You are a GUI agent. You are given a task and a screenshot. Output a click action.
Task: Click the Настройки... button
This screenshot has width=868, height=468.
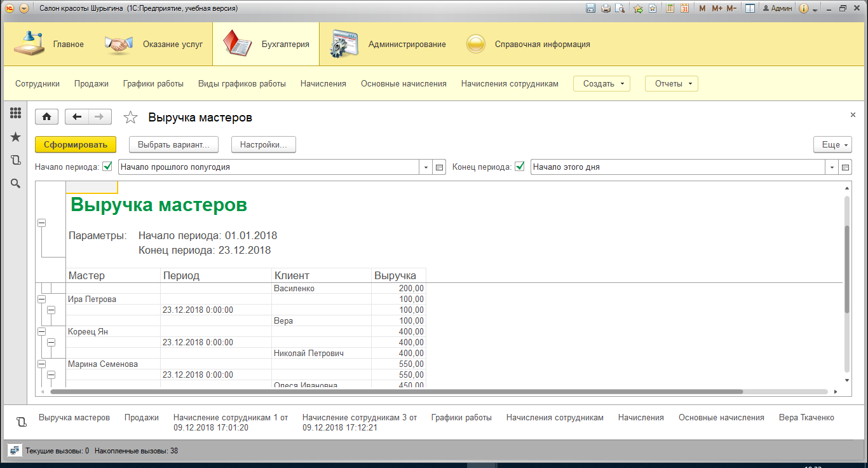tap(263, 145)
